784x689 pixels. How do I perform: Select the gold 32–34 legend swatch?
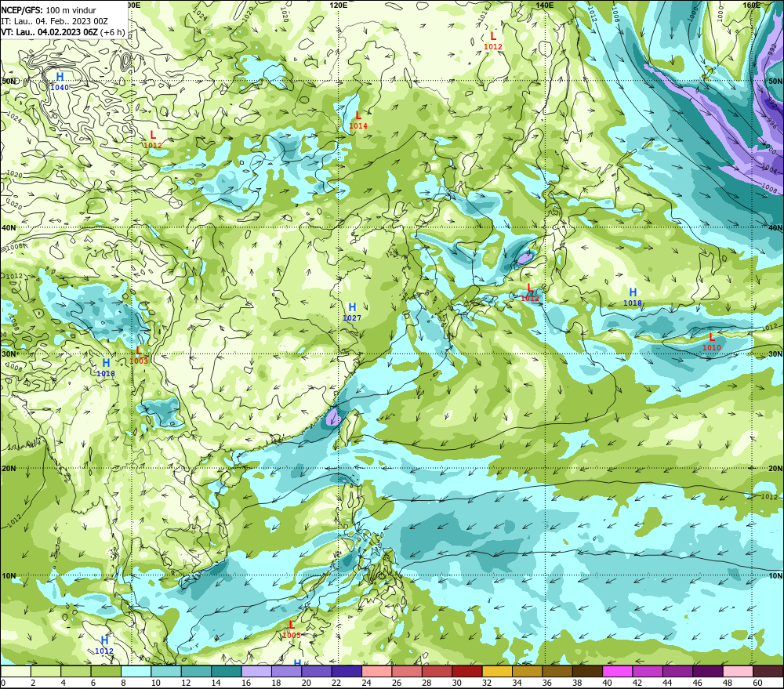(497, 672)
